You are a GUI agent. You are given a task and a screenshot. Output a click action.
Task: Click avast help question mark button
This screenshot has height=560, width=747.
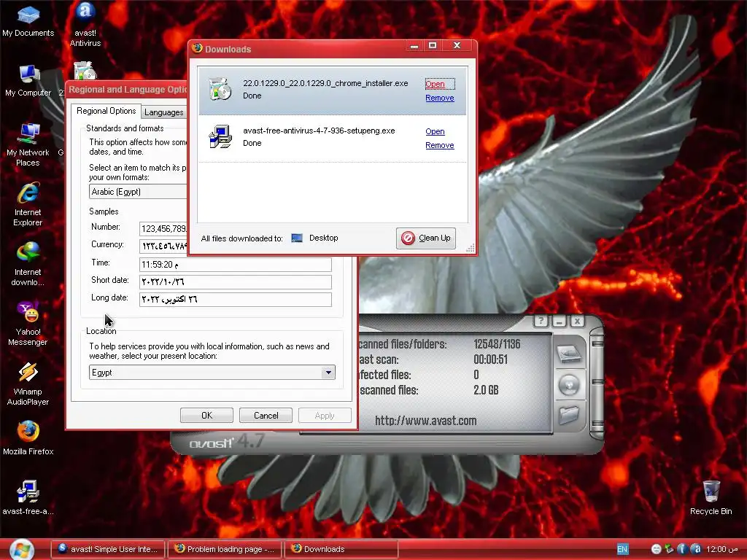pyautogui.click(x=541, y=321)
